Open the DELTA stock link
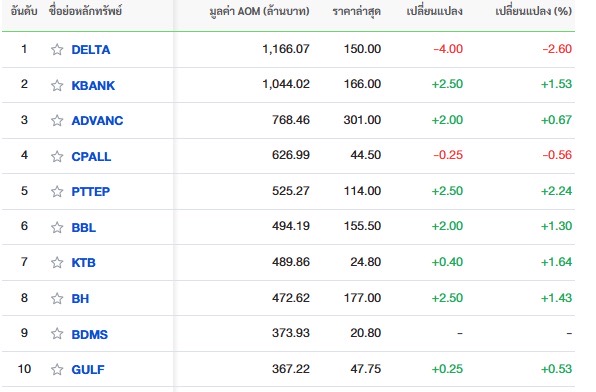 point(91,50)
